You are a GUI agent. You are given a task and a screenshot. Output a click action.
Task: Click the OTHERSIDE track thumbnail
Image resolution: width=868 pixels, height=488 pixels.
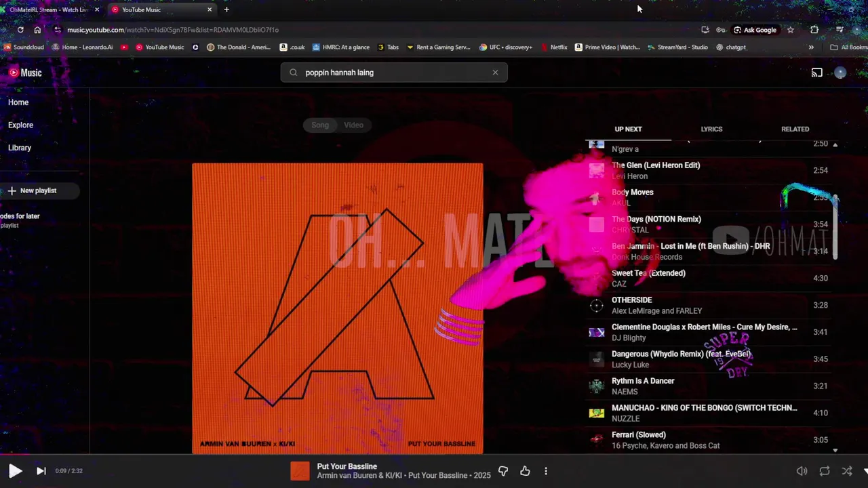(597, 306)
